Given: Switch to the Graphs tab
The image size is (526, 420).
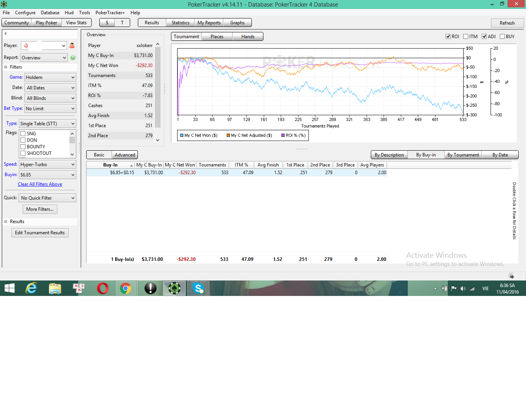Looking at the screenshot, I should tap(237, 23).
